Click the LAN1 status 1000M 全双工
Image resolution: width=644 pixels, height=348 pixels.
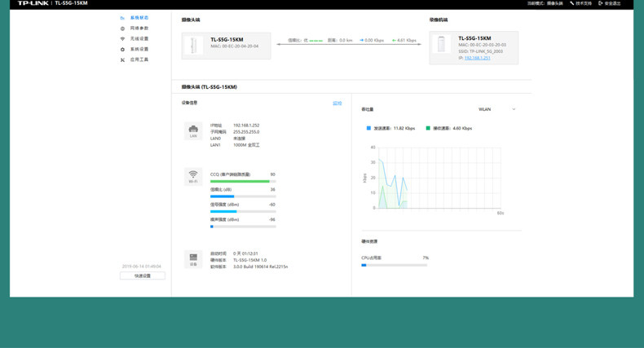(x=246, y=145)
